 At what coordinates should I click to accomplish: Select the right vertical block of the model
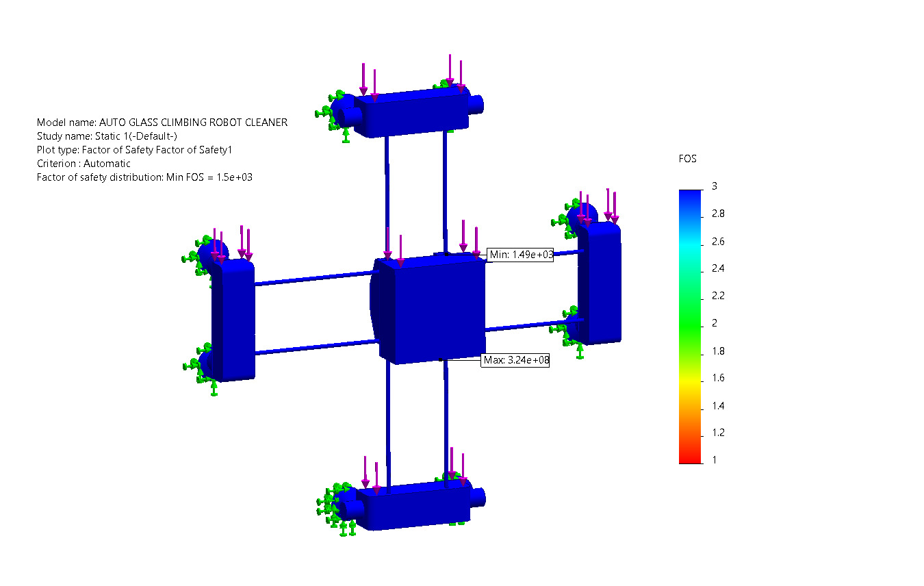[x=600, y=283]
